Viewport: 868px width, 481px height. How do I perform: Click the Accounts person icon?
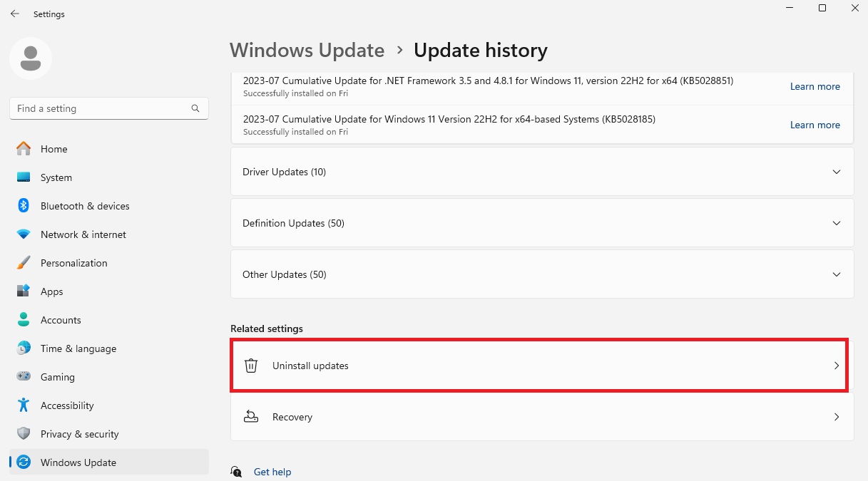[x=24, y=320]
